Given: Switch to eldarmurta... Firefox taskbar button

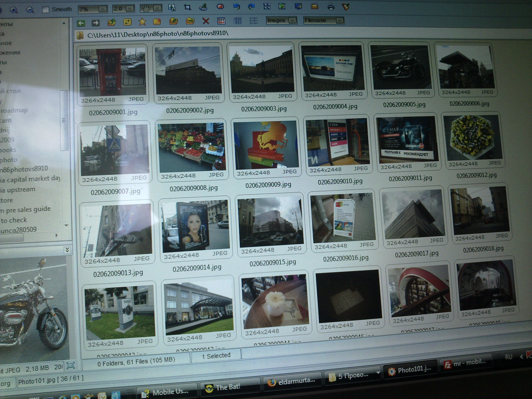Looking at the screenshot, I should coord(292,381).
